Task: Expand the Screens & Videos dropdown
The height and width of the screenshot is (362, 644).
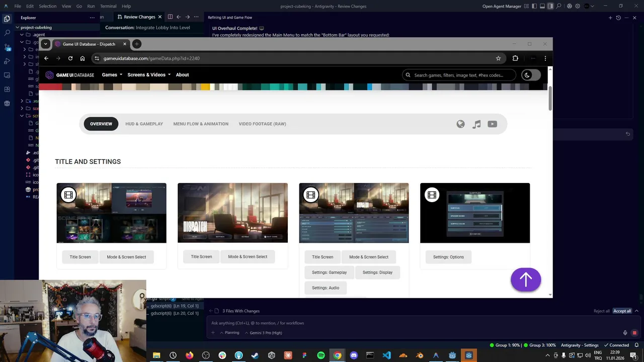Action: coord(149,75)
